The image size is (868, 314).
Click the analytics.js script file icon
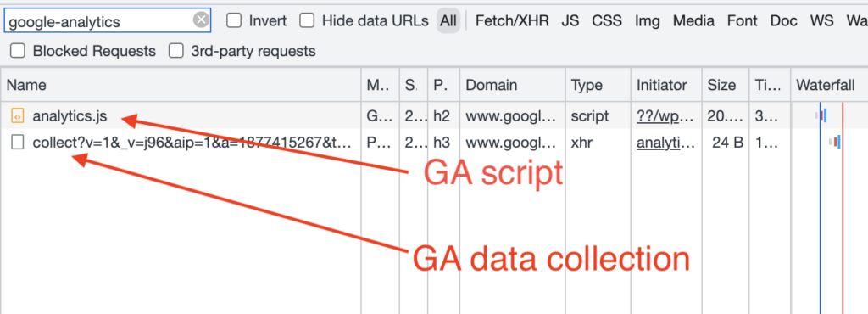pyautogui.click(x=18, y=116)
